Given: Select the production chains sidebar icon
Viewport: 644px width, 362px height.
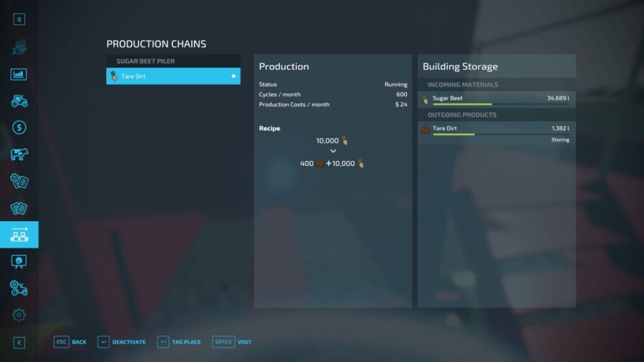Looking at the screenshot, I should point(19,234).
